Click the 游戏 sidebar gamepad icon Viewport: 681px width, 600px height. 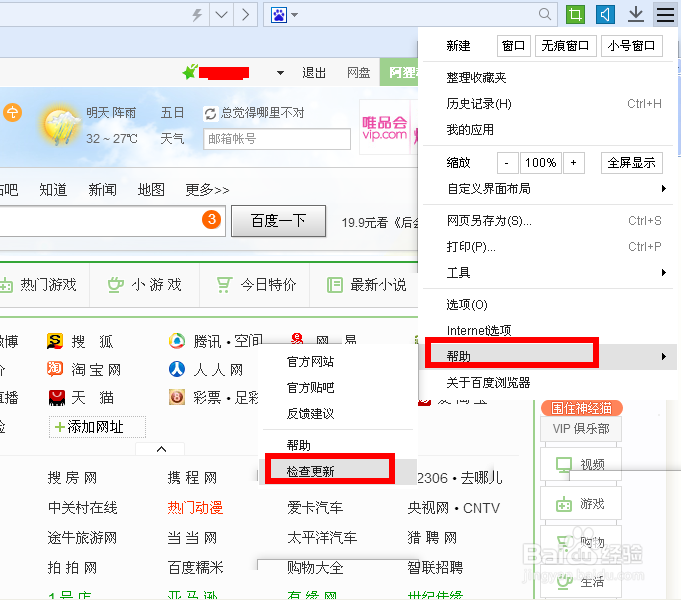[564, 504]
